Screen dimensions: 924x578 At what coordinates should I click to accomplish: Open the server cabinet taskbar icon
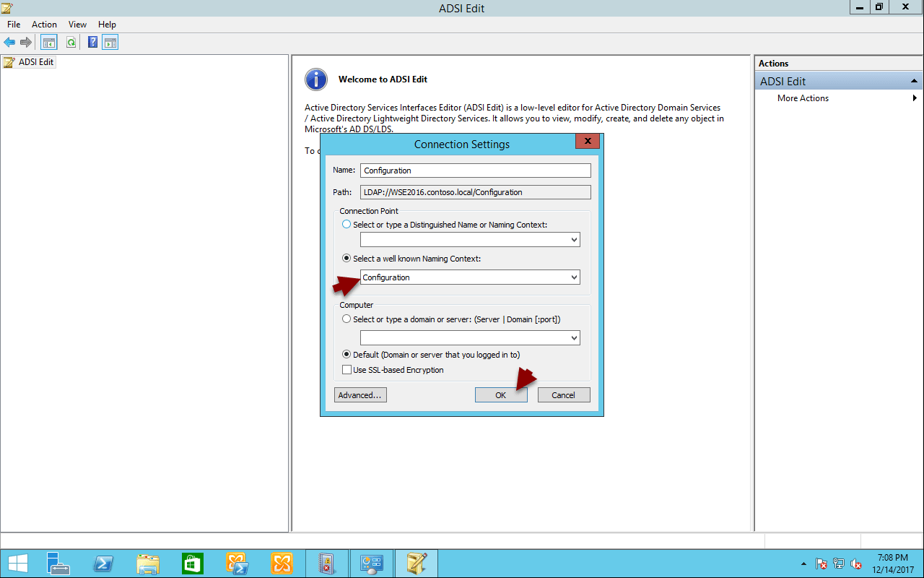coord(326,564)
